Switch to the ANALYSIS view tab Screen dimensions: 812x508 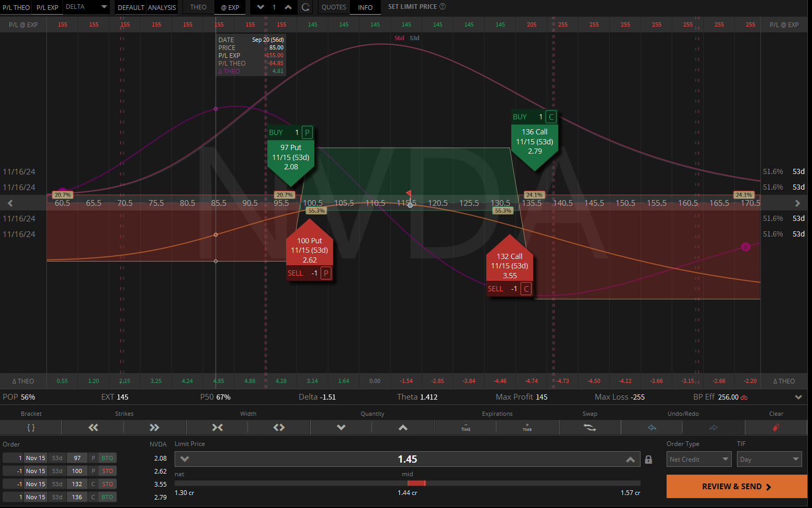click(x=162, y=7)
